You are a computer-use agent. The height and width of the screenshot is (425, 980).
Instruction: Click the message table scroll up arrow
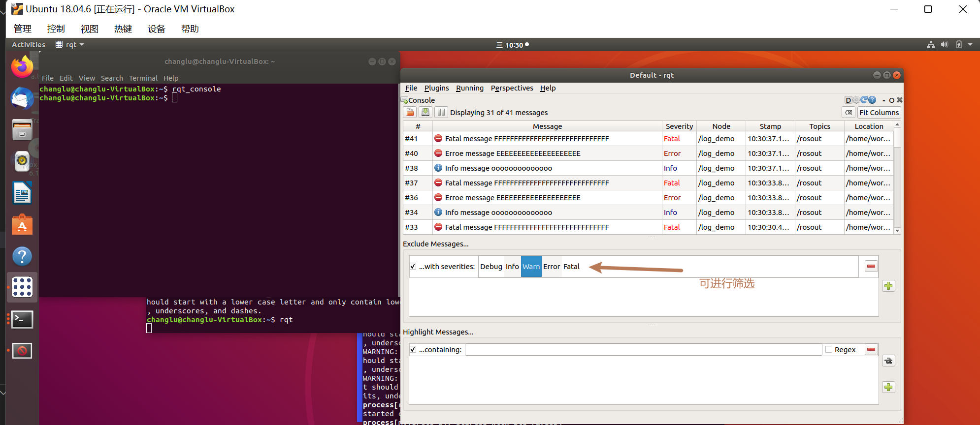click(897, 125)
